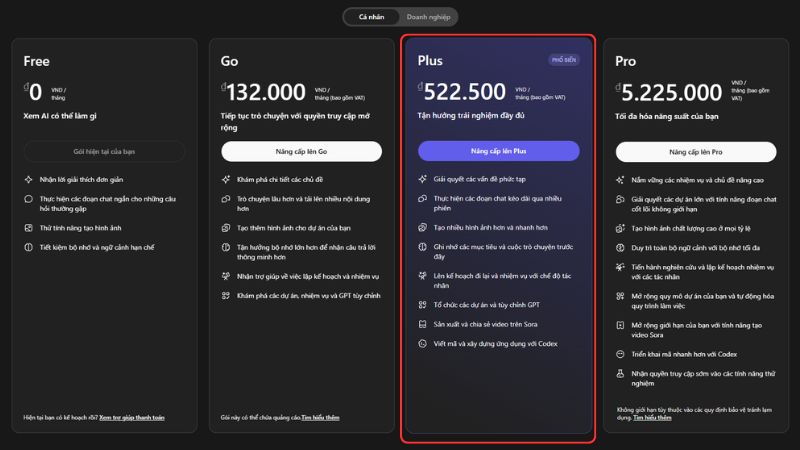Click the projects icon beside "Tổ chức các dự án"
The image size is (800, 450).
(424, 304)
